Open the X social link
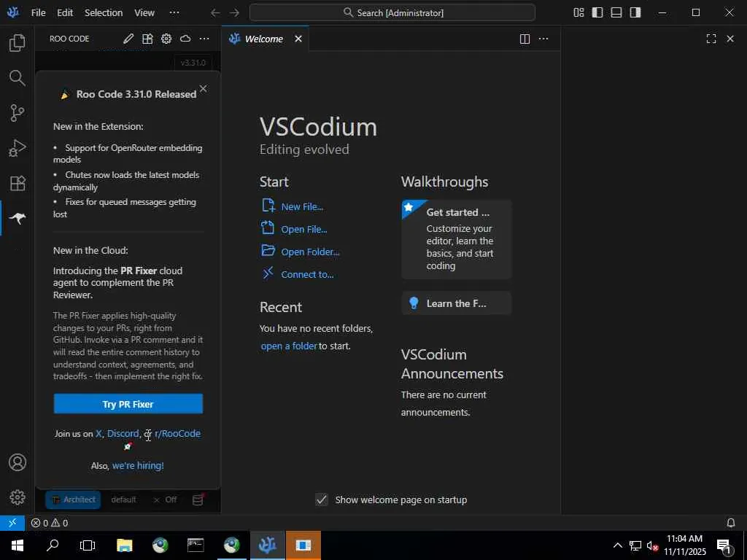The image size is (747, 560). point(98,433)
